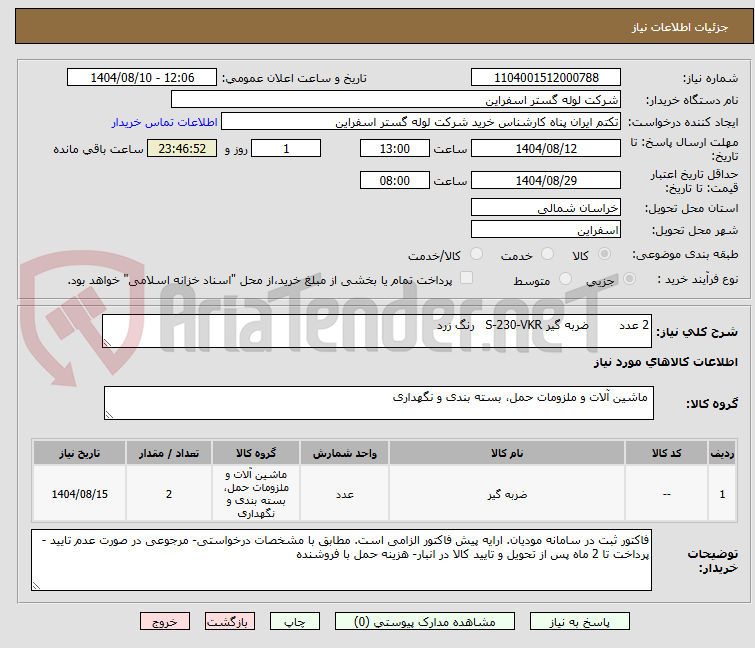
Task: Click the buyer notes textarea about فاکتور
Action: click(x=341, y=560)
